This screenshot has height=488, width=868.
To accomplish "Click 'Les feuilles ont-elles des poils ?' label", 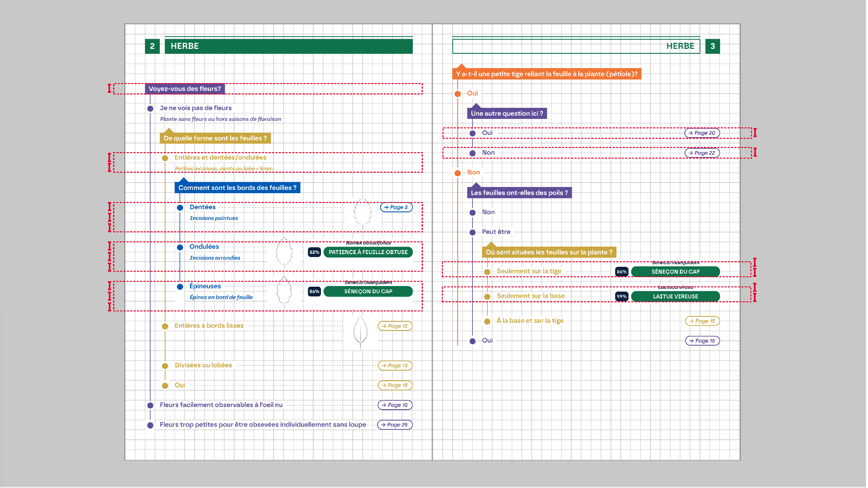I will coord(520,193).
